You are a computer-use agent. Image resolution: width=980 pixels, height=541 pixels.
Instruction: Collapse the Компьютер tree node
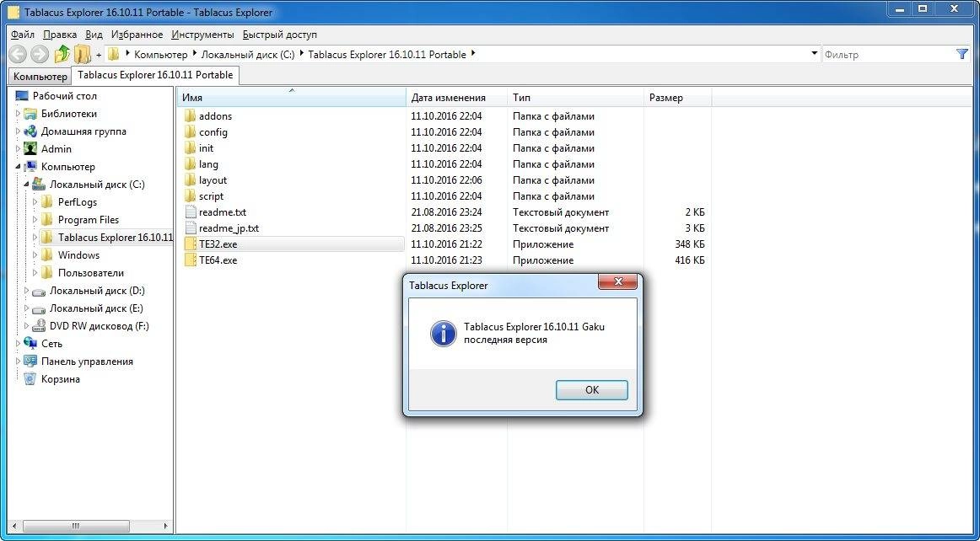point(18,167)
